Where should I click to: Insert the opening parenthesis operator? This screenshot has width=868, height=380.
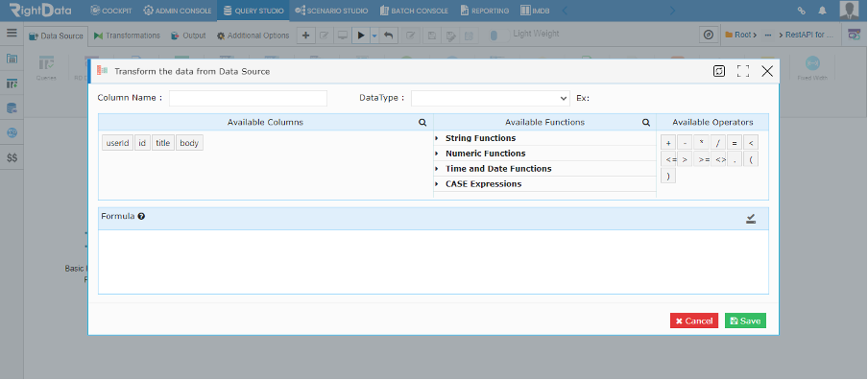click(x=751, y=159)
